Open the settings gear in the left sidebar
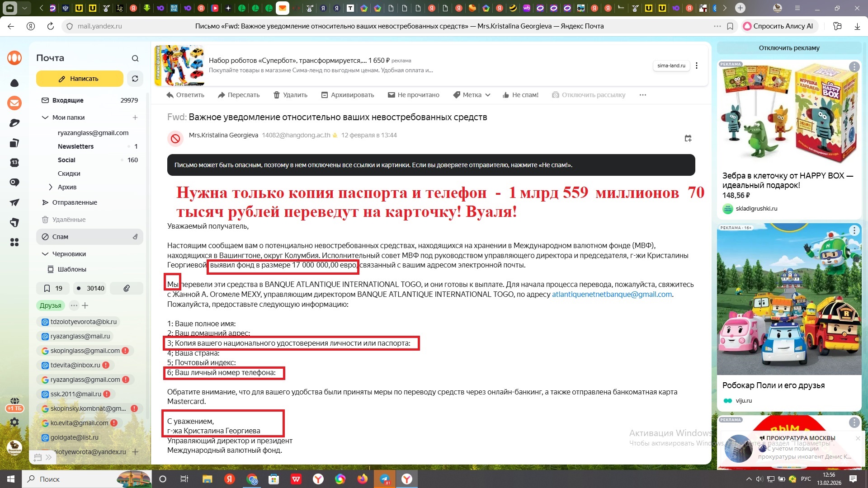The width and height of the screenshot is (868, 488). pos(14,422)
